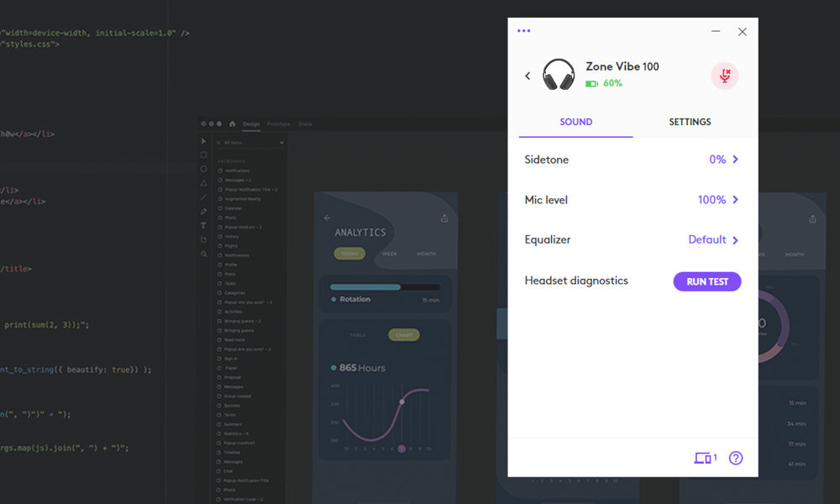The height and width of the screenshot is (504, 840).
Task: Open the connected devices icon
Action: coord(705,458)
